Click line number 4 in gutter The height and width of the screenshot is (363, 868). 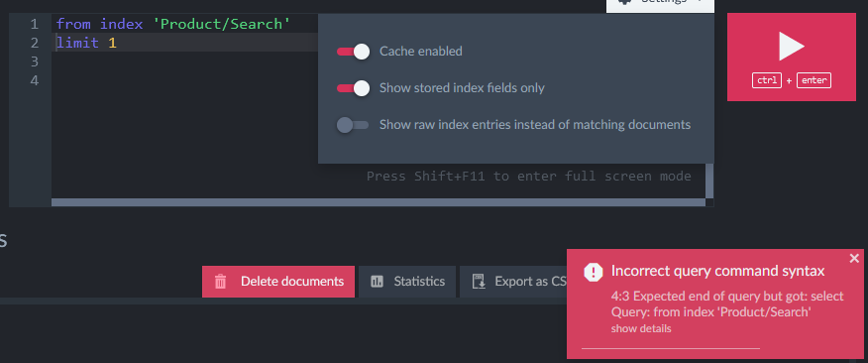point(35,80)
